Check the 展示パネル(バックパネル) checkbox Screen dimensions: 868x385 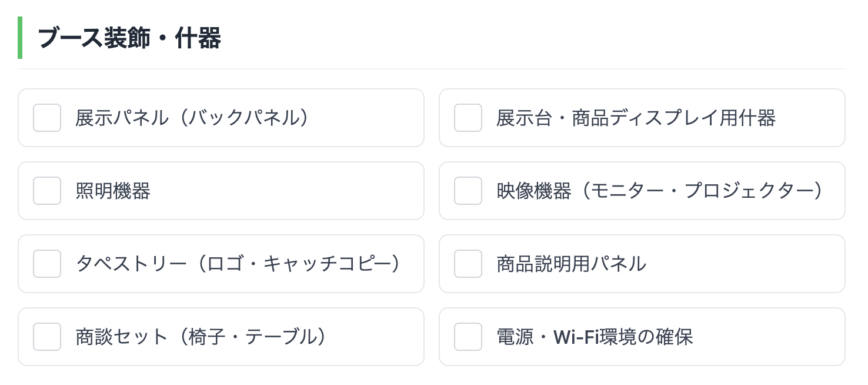coord(47,118)
